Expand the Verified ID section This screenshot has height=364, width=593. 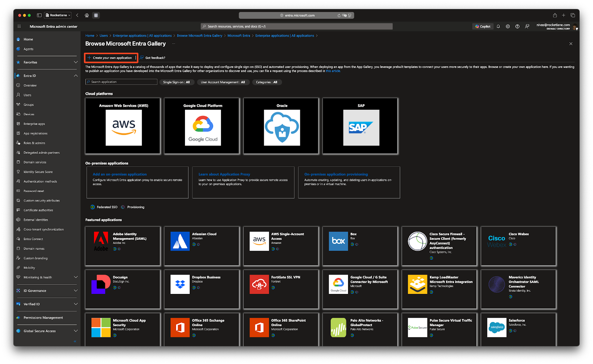76,304
